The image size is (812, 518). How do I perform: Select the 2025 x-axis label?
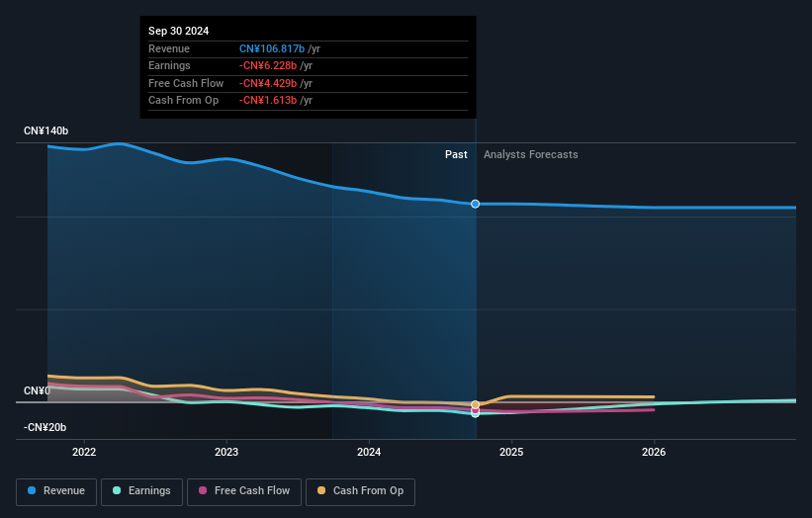(x=511, y=452)
